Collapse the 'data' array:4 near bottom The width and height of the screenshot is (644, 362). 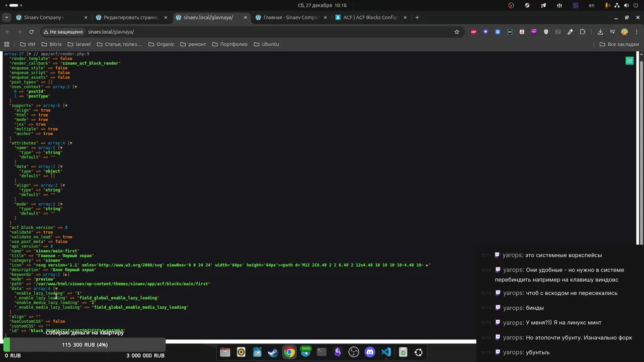coord(55,289)
